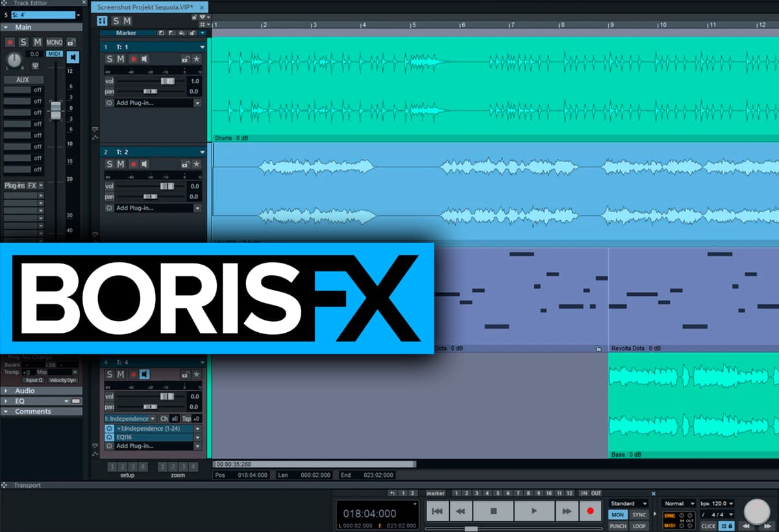The height and width of the screenshot is (532, 779).
Task: Toggle Track Editor speaker monitoring icon
Action: (73, 57)
